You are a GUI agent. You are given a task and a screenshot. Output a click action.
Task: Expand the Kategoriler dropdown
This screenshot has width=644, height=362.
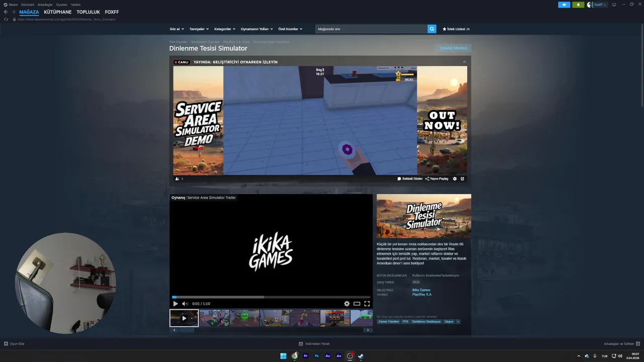[225, 29]
